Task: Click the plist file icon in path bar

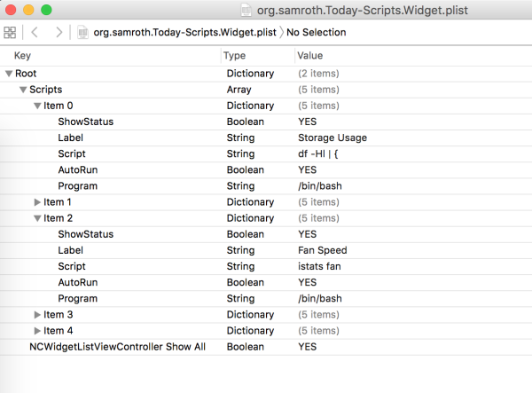Action: 83,32
